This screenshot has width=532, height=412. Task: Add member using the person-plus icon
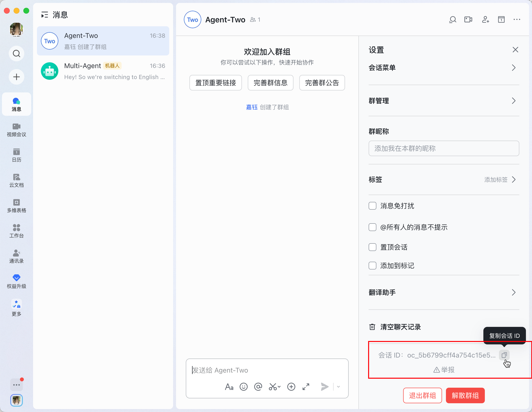tap(485, 19)
